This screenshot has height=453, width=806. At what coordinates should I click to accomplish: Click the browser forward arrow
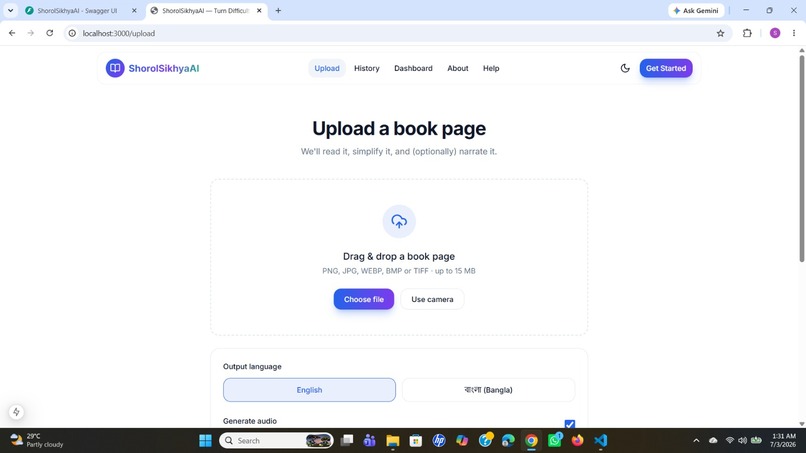[x=30, y=33]
